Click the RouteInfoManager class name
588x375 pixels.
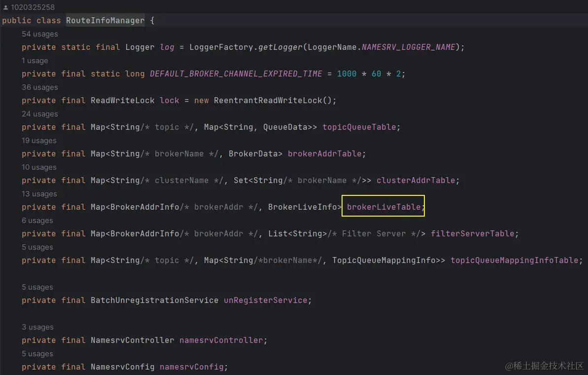(105, 20)
